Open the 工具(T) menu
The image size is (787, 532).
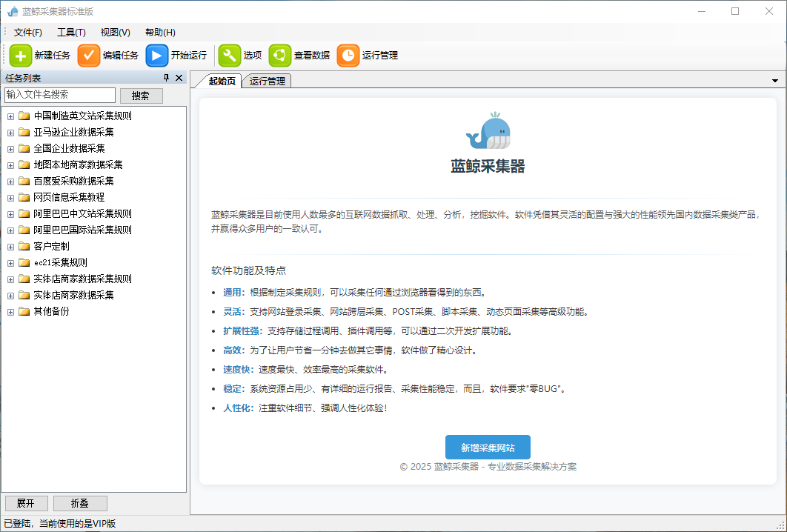click(x=71, y=32)
